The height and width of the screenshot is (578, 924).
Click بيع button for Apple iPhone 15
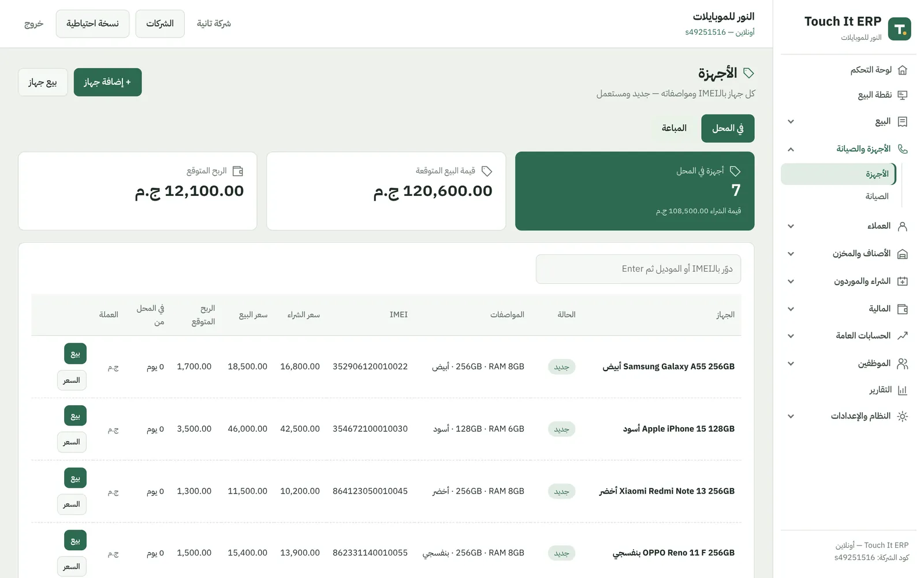point(75,416)
